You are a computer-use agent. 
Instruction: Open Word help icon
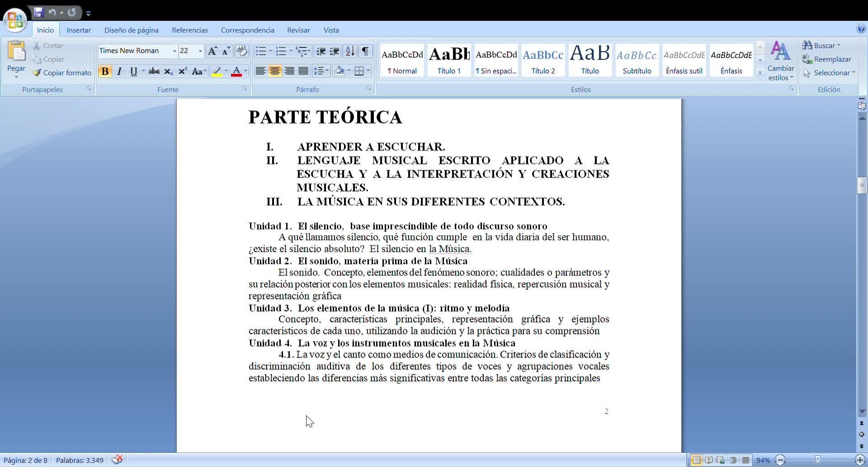pos(861,29)
